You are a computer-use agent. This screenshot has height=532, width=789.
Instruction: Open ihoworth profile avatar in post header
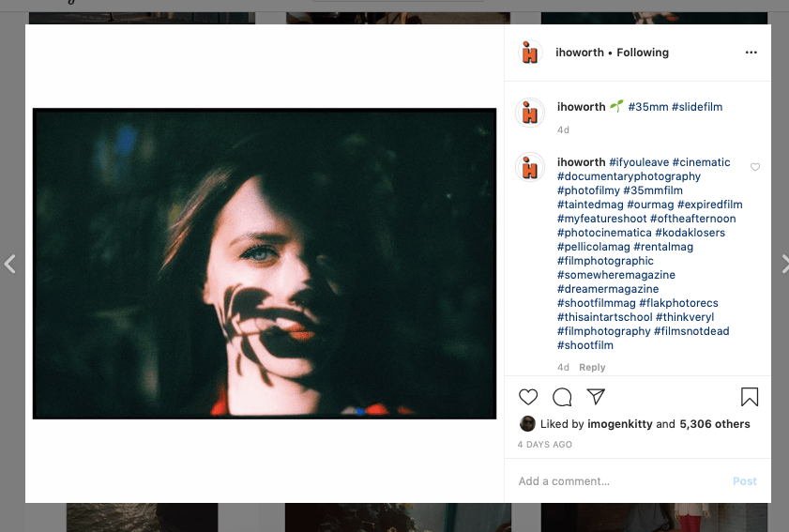point(530,53)
